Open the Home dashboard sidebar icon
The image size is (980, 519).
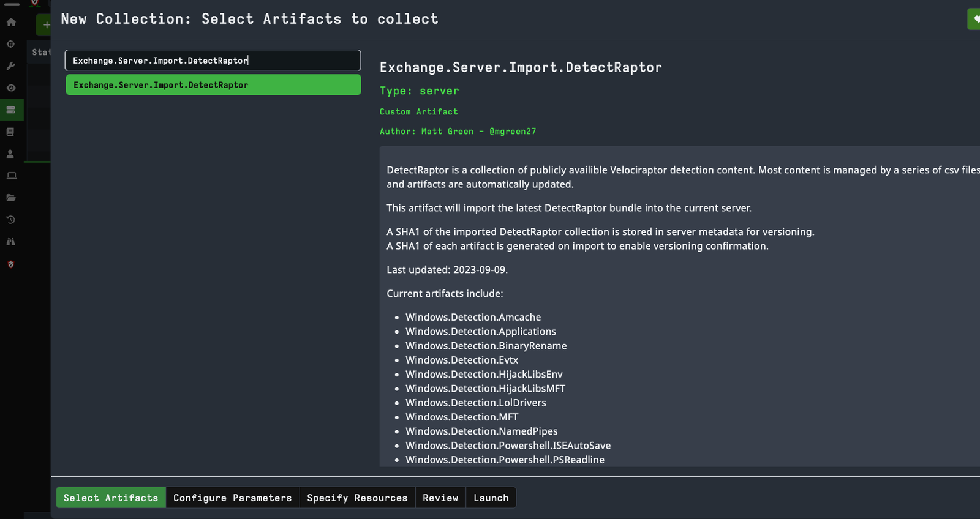11,22
